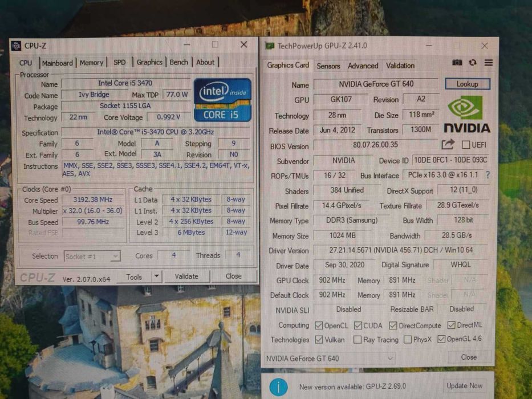The width and height of the screenshot is (532, 399).
Task: Refresh GPU-Z data with refresh icon
Action: point(473,63)
